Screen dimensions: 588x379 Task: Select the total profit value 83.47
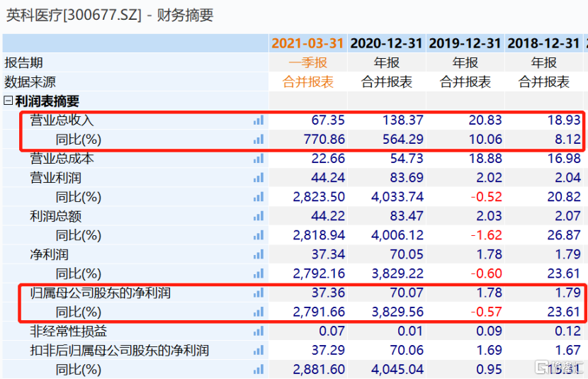(407, 216)
